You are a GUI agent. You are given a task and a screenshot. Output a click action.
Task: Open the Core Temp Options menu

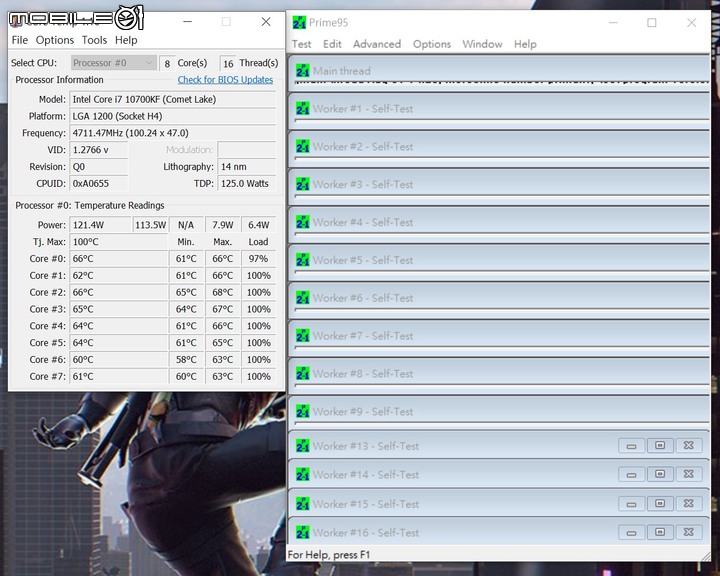pyautogui.click(x=55, y=40)
